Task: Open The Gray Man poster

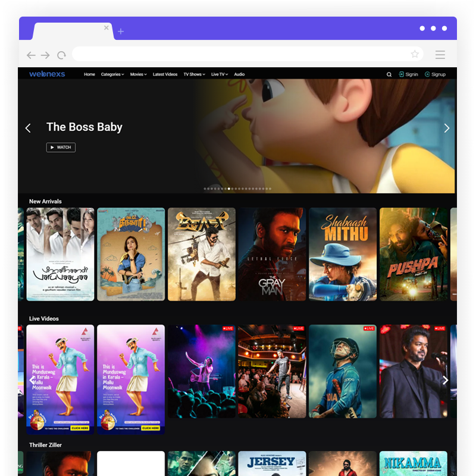Action: (x=272, y=255)
